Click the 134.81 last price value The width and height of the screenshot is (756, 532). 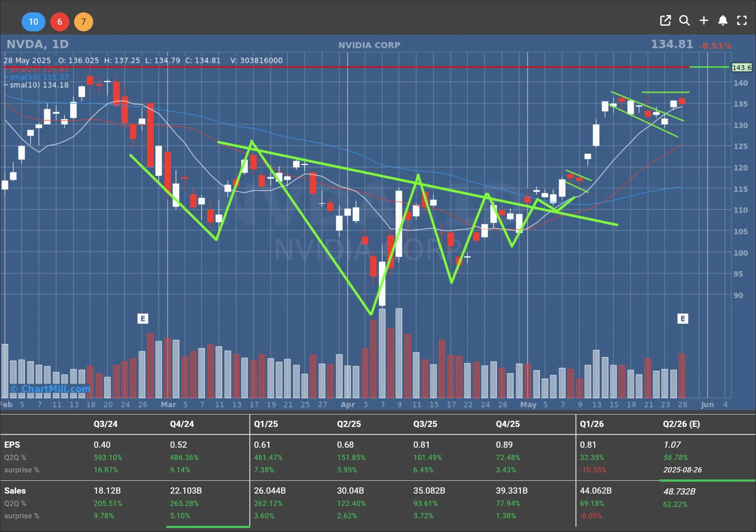[672, 44]
